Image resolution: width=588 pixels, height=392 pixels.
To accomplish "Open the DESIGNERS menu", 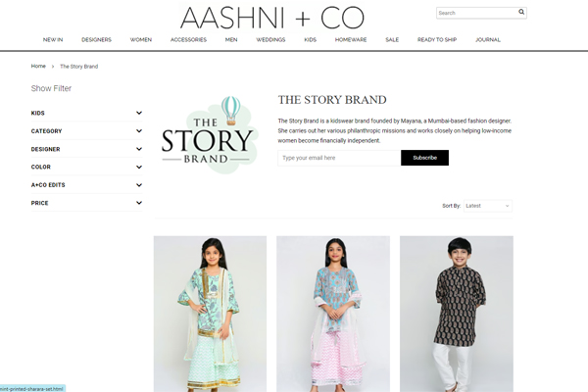I will [x=96, y=39].
